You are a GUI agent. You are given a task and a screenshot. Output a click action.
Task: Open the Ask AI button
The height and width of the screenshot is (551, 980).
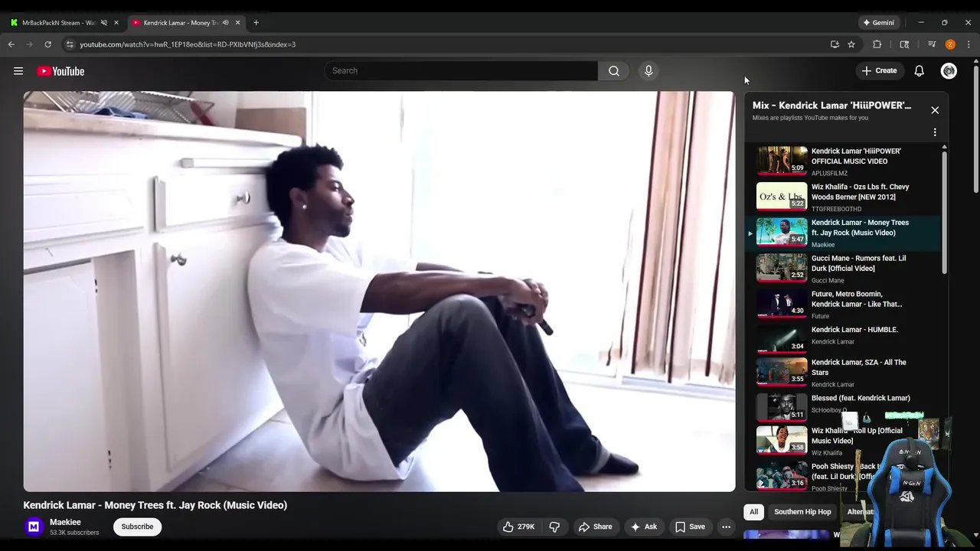pos(643,527)
